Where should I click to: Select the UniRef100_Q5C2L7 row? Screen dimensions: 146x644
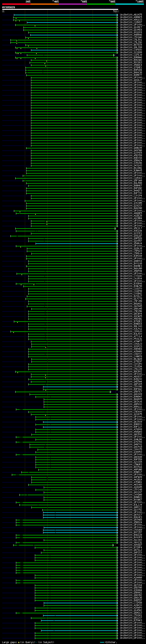click(x=131, y=228)
